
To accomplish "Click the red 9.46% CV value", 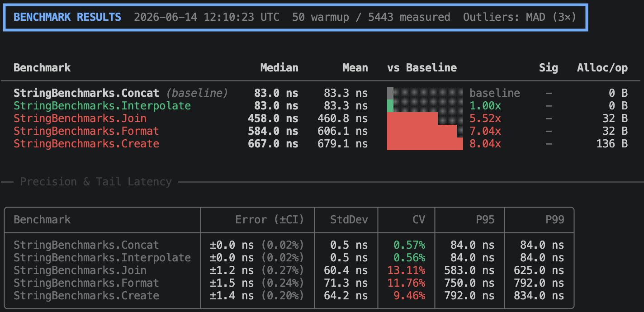I will [409, 296].
